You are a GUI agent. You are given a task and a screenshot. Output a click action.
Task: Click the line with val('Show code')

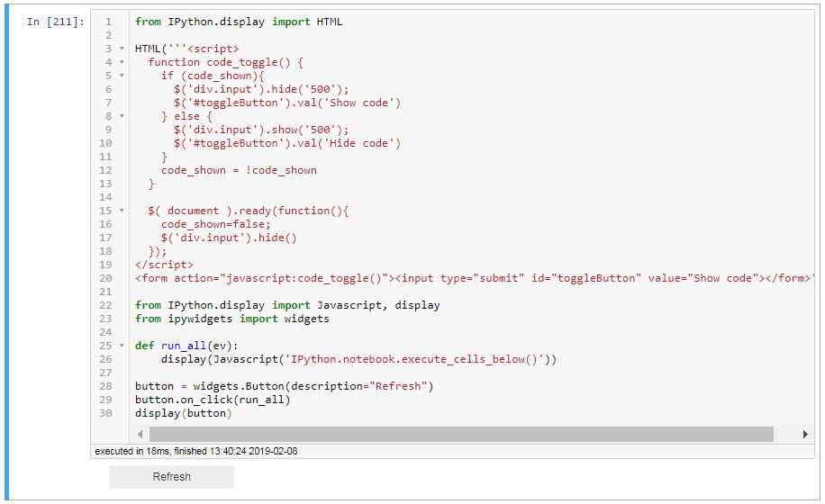pyautogui.click(x=287, y=103)
